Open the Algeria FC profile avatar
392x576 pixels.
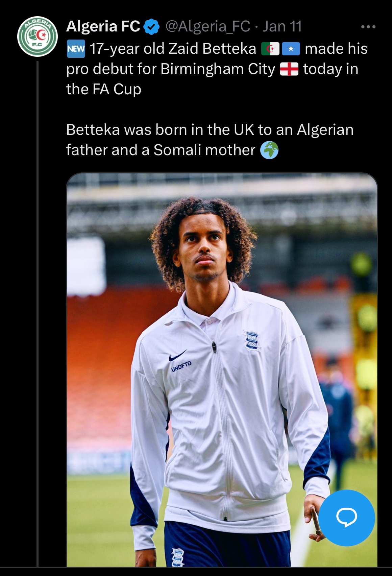tap(38, 36)
